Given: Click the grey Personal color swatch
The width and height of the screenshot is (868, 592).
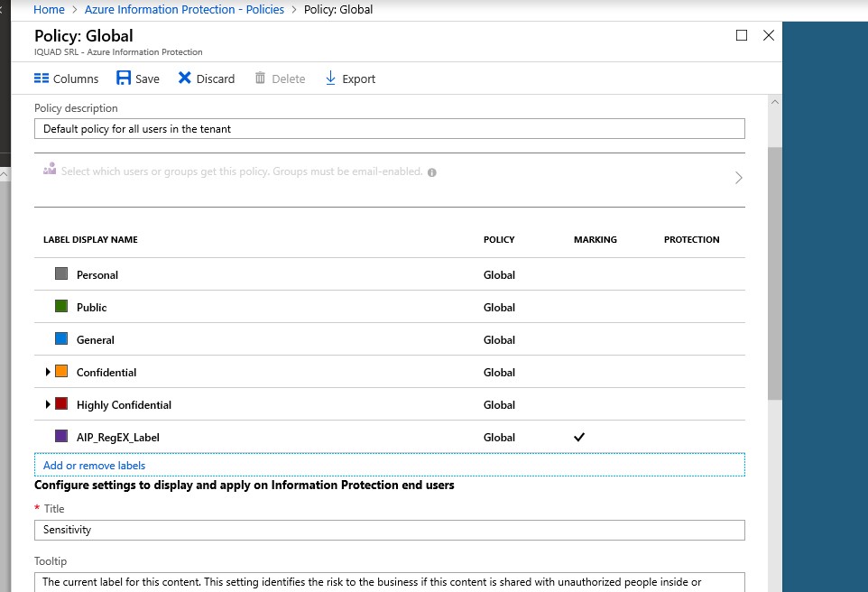Looking at the screenshot, I should click(61, 273).
